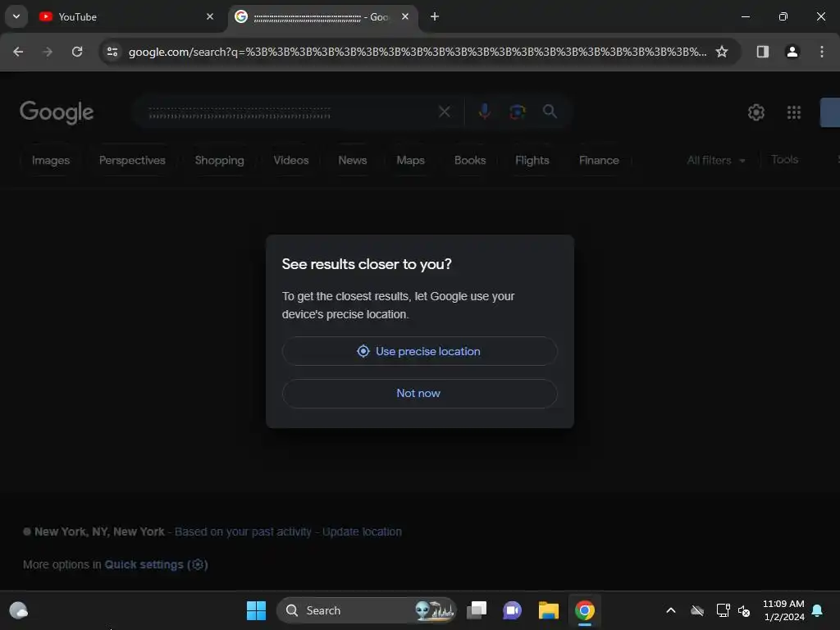
Task: Allow Use precise location
Action: [x=419, y=351]
